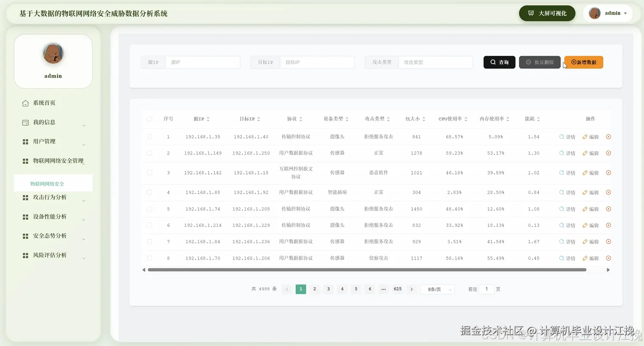Go to previous page arrow

[287, 289]
